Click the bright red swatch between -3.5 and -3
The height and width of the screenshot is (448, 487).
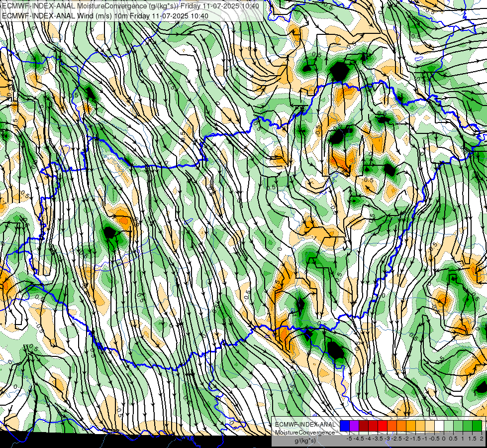tap(383, 426)
